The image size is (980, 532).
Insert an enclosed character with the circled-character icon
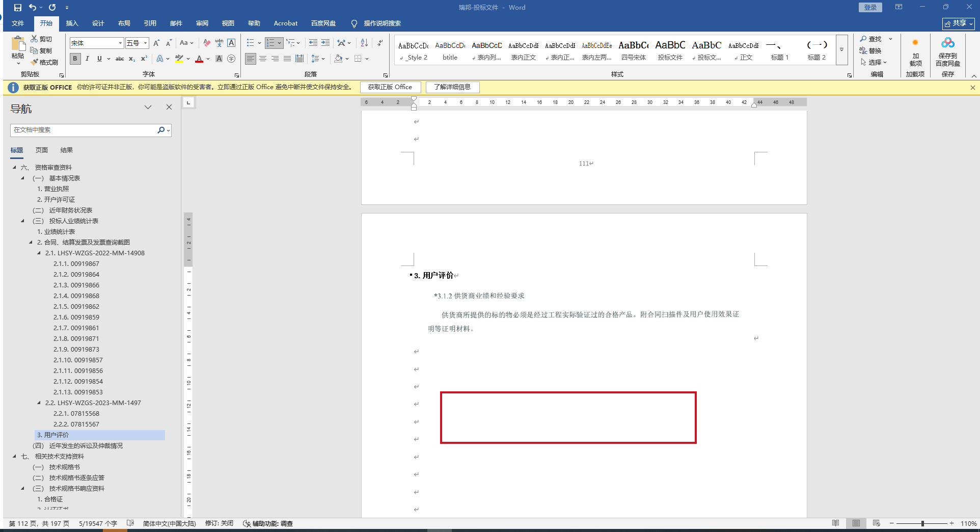[x=231, y=59]
